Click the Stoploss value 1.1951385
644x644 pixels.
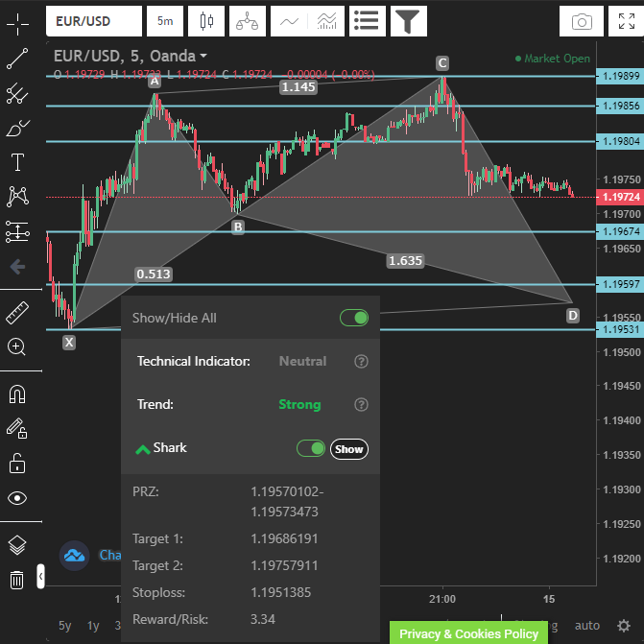281,592
